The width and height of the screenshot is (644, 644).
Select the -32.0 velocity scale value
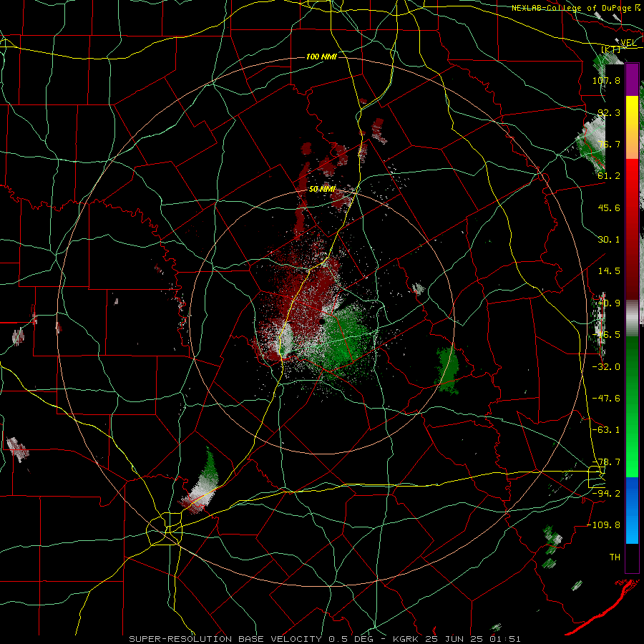click(606, 367)
